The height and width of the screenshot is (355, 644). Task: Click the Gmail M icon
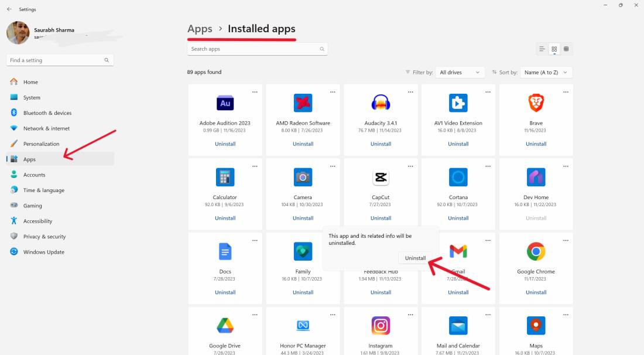click(x=458, y=251)
